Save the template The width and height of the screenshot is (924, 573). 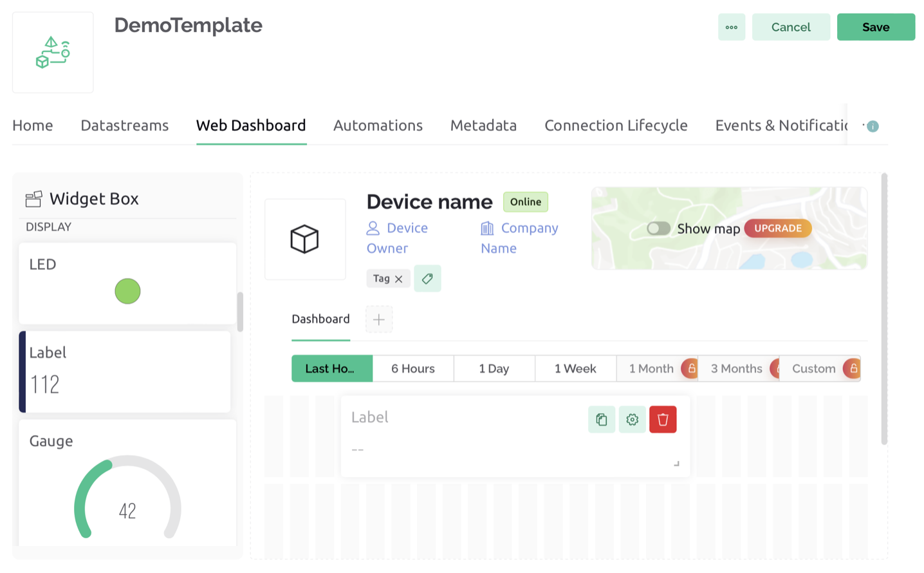pos(876,27)
